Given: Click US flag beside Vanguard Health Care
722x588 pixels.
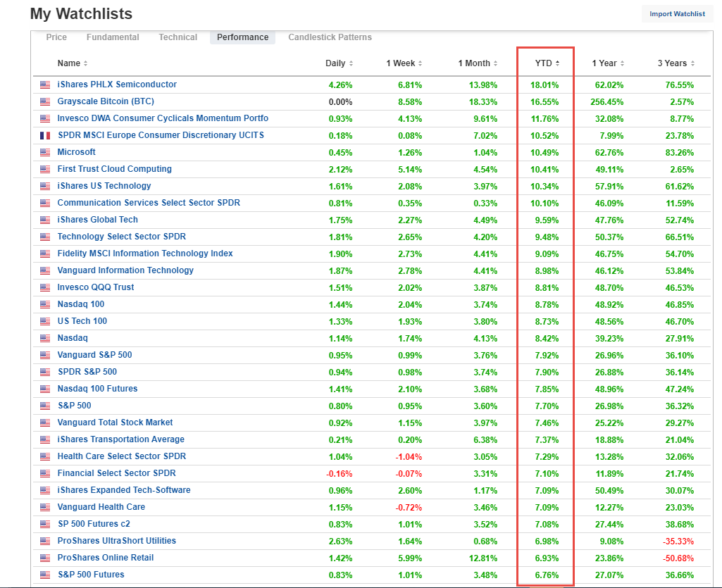Looking at the screenshot, I should 45,508.
